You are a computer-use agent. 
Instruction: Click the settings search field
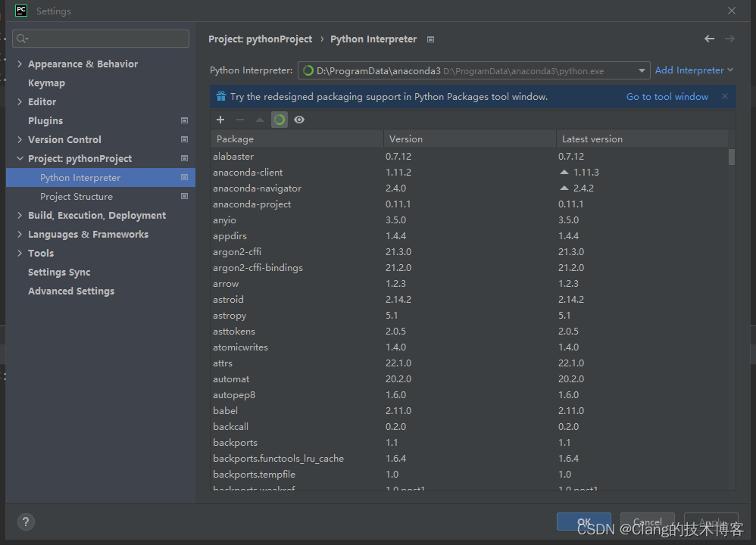pyautogui.click(x=101, y=39)
